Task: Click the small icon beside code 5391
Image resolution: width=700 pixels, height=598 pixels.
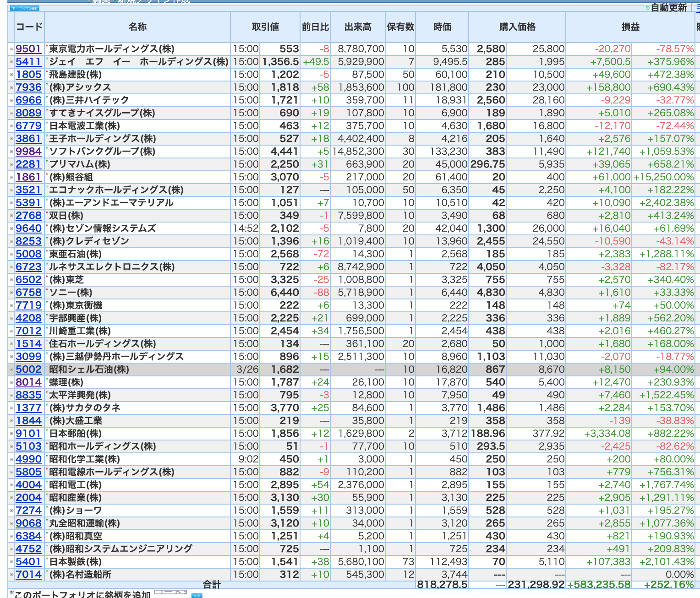Action: (x=11, y=203)
